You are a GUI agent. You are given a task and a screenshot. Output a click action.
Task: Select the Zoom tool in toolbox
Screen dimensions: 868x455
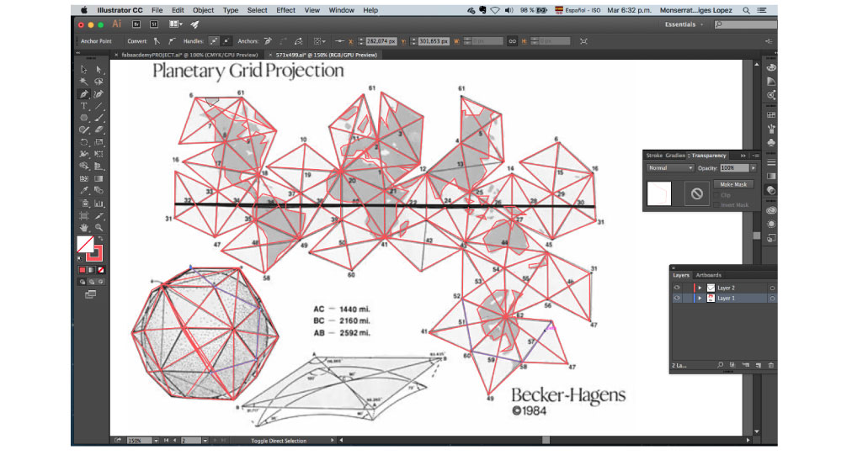tap(99, 228)
